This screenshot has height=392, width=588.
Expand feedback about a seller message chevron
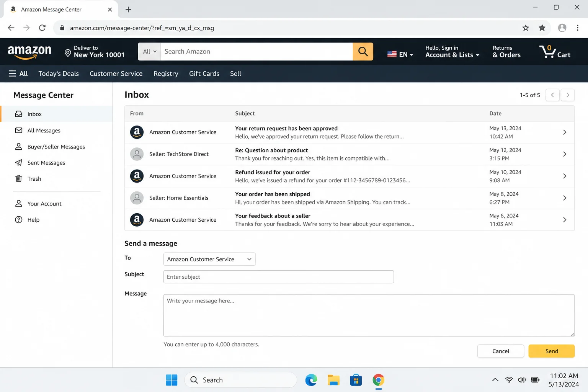pyautogui.click(x=565, y=220)
